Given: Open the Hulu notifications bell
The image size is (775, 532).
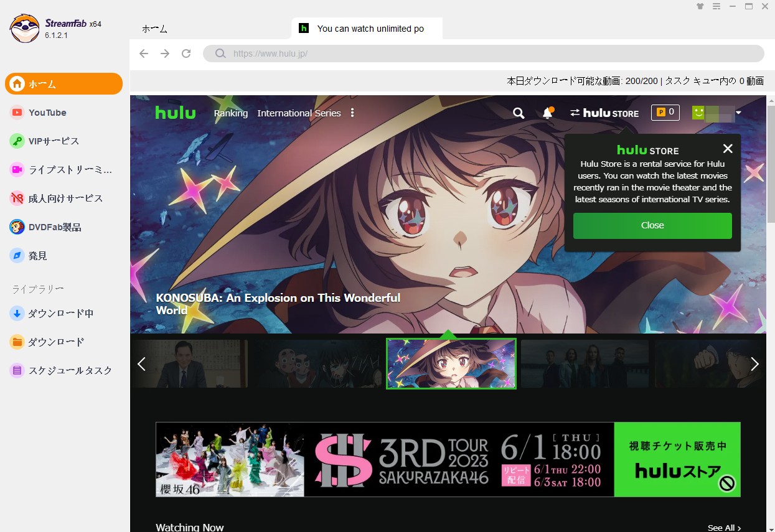Looking at the screenshot, I should [x=548, y=113].
